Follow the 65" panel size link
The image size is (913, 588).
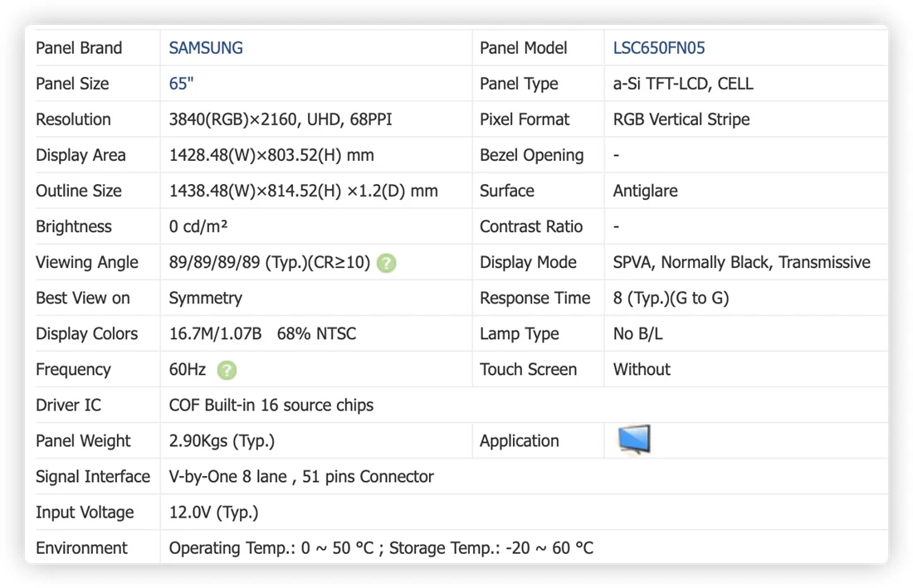pos(181,84)
